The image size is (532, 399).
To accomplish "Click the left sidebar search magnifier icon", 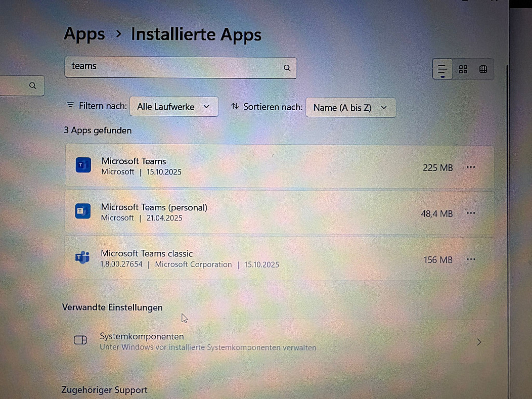I will [x=33, y=85].
